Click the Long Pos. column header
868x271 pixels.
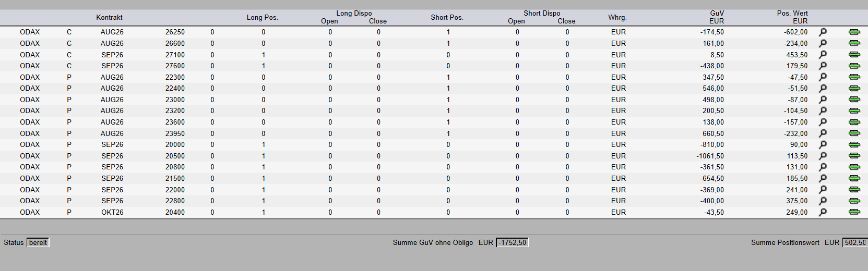click(x=263, y=17)
